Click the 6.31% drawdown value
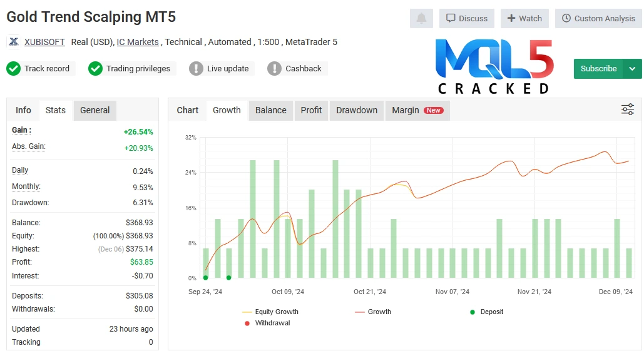This screenshot has width=644, height=356. pyautogui.click(x=143, y=203)
